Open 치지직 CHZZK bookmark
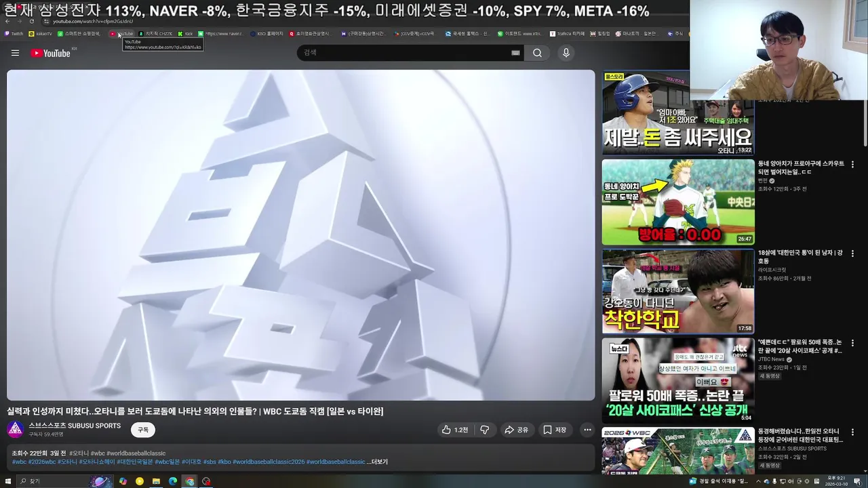 (x=156, y=33)
